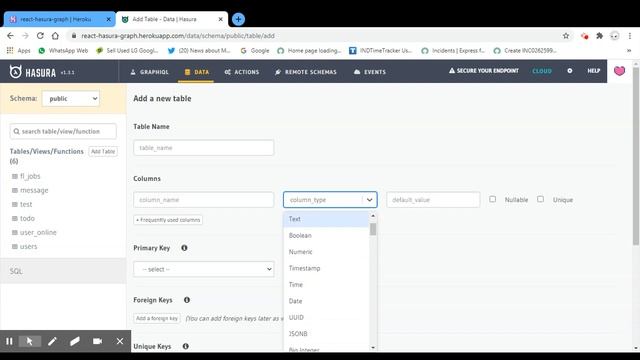The width and height of the screenshot is (640, 360).
Task: Open the Schema public dropdown
Action: click(71, 98)
